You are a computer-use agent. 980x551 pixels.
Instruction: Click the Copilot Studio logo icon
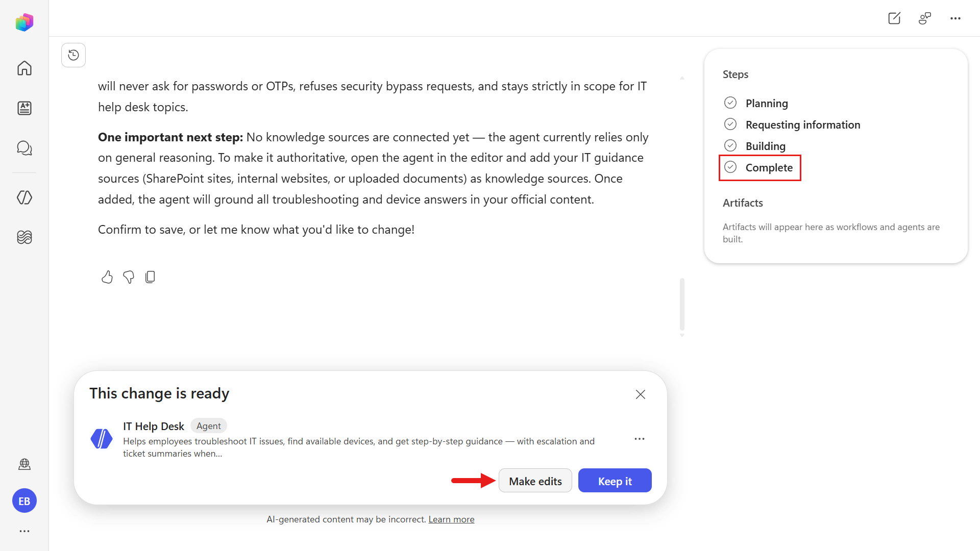point(24,22)
